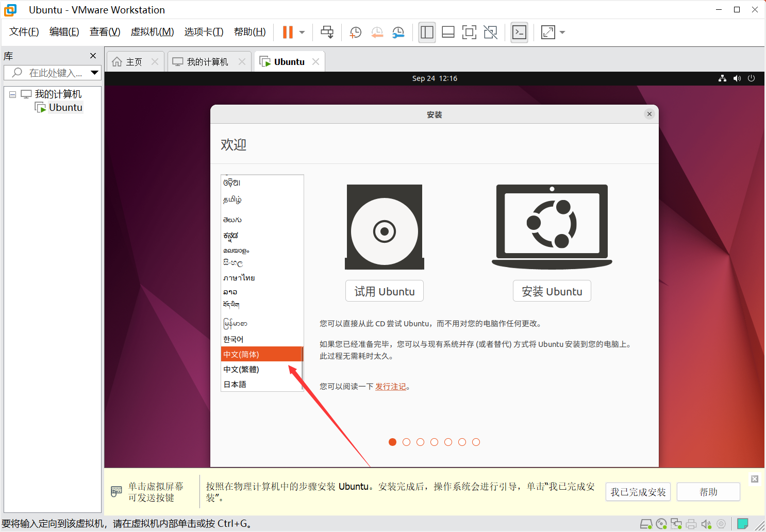Close the Ubuntu tab
Image resolution: width=766 pixels, height=532 pixels.
click(x=316, y=62)
